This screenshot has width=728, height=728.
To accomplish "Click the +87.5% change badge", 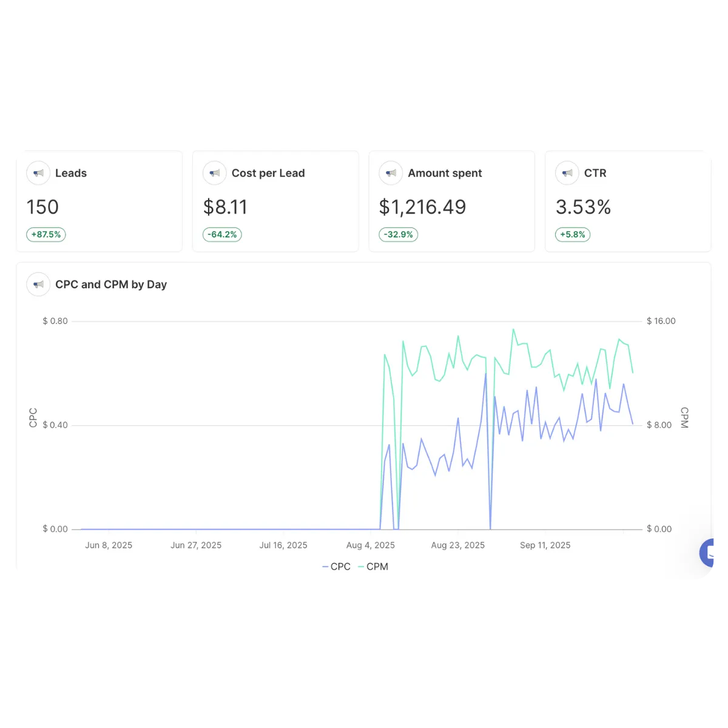I will [46, 235].
